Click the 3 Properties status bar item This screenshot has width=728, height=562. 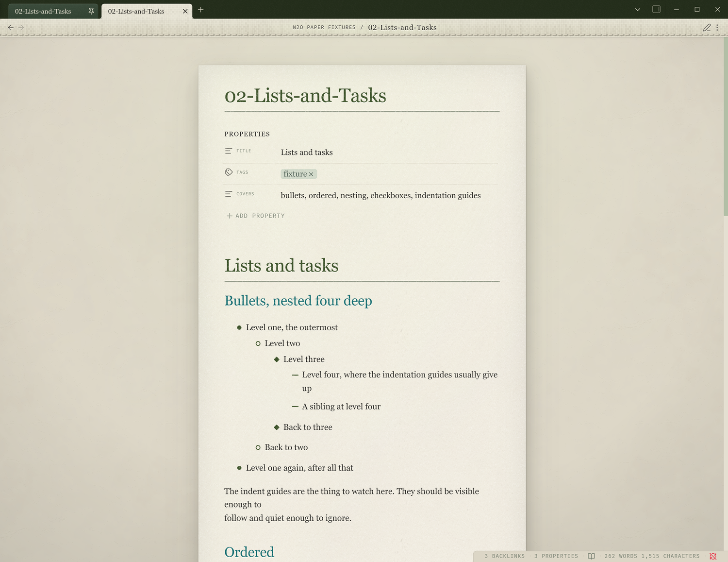click(x=556, y=556)
